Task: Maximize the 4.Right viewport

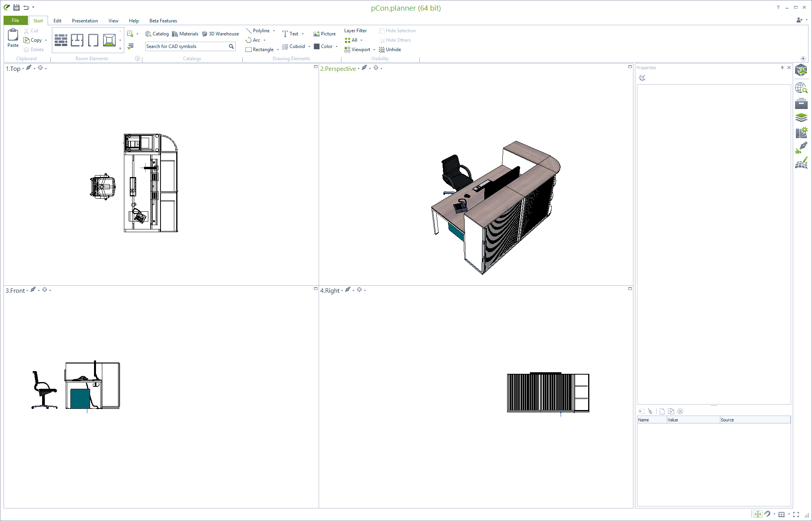Action: coord(630,289)
